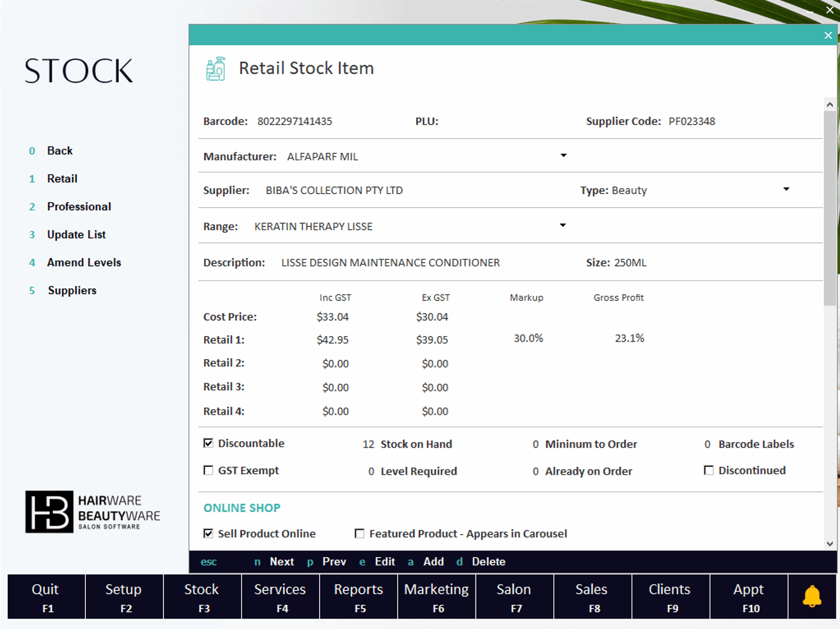Screen dimensions: 840x629
Task: Click the Size value 250ML
Action: pyautogui.click(x=630, y=263)
